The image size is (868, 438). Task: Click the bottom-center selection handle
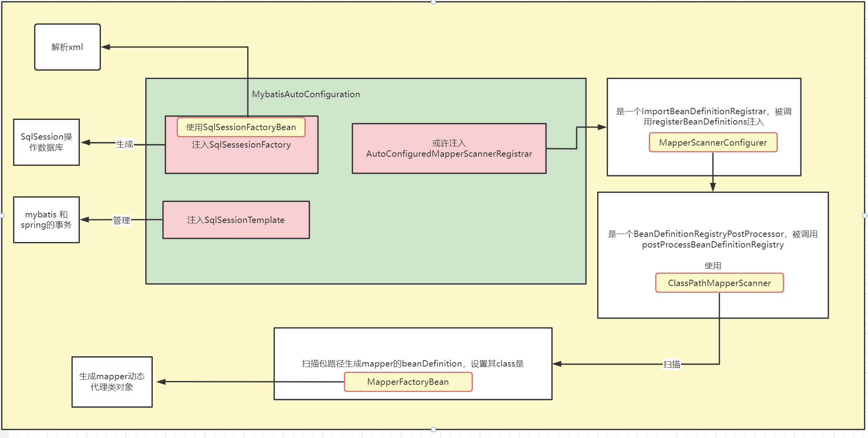click(x=434, y=429)
